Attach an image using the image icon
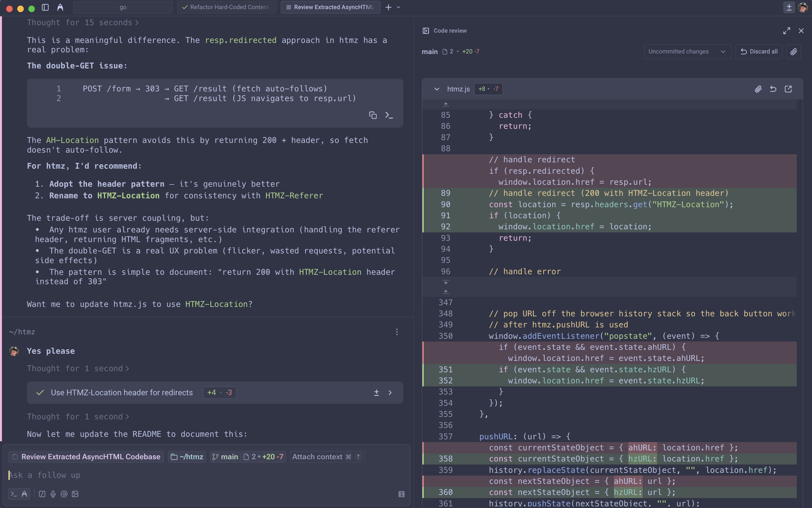 (x=75, y=494)
